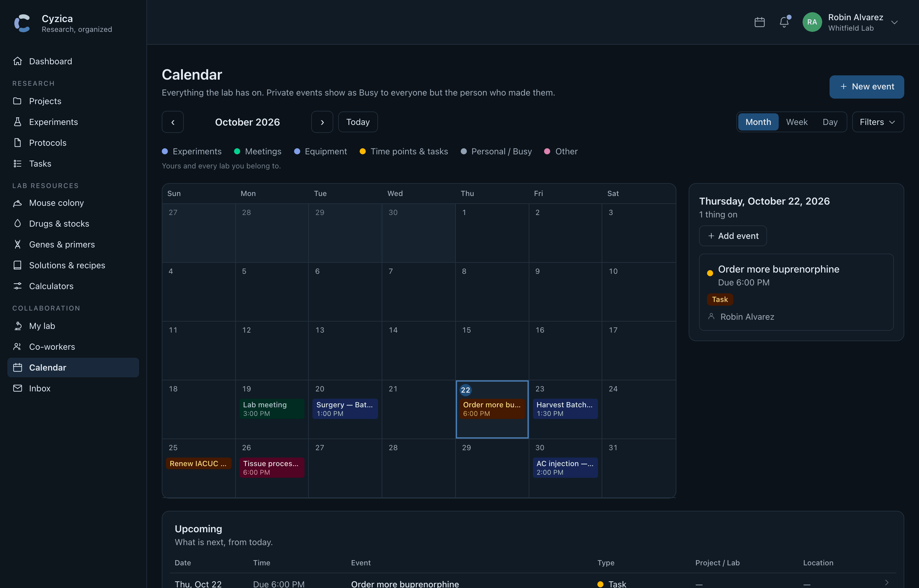The width and height of the screenshot is (919, 588).
Task: Click the Inbox envelope icon
Action: [17, 388]
